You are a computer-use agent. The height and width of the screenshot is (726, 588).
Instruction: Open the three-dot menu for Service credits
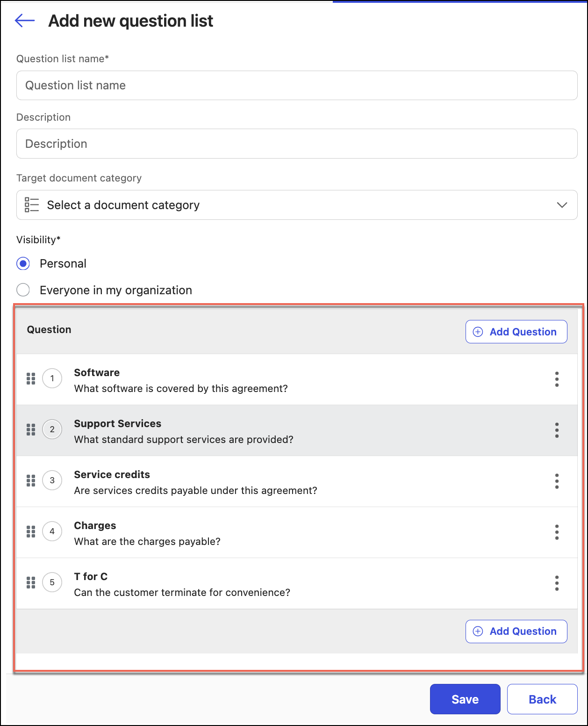tap(557, 481)
